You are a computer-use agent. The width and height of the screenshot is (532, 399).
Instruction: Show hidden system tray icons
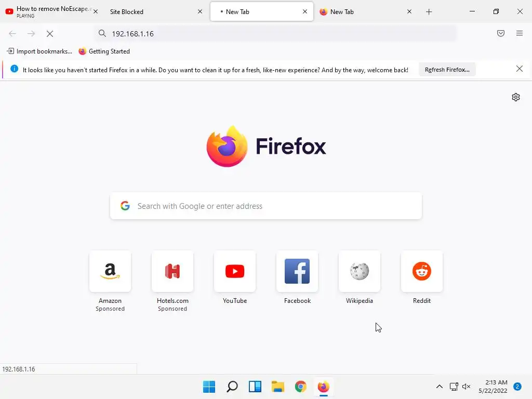point(440,387)
